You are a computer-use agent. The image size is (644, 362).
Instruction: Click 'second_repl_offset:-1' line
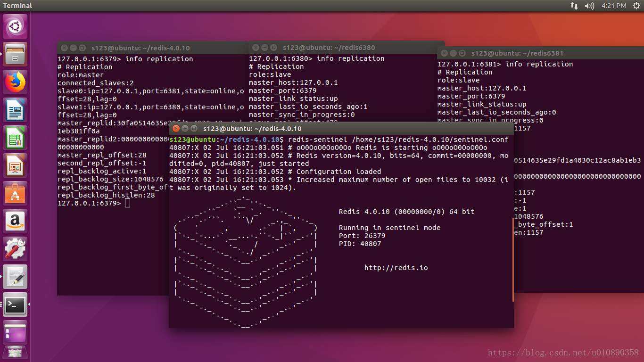click(x=102, y=163)
